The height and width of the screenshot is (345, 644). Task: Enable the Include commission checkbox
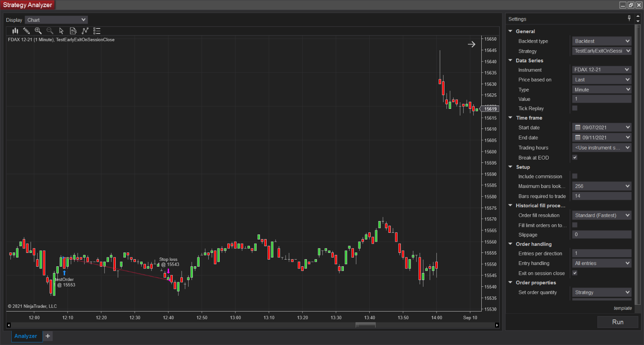click(575, 176)
